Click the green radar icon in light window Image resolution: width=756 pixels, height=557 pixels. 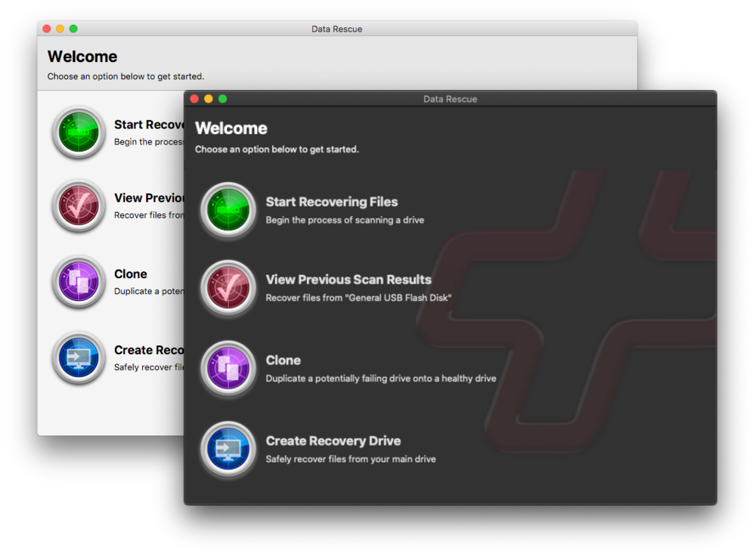[79, 132]
